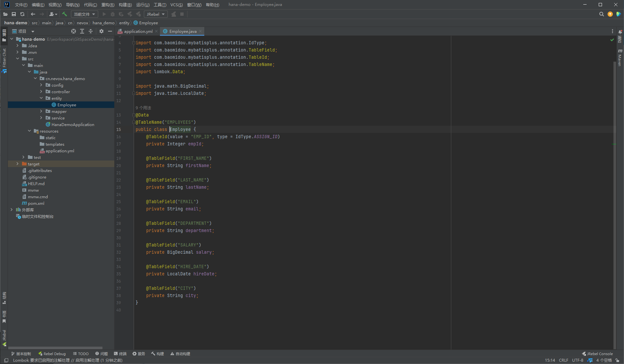624x364 pixels.
Task: Expand the target folder
Action: 17,164
